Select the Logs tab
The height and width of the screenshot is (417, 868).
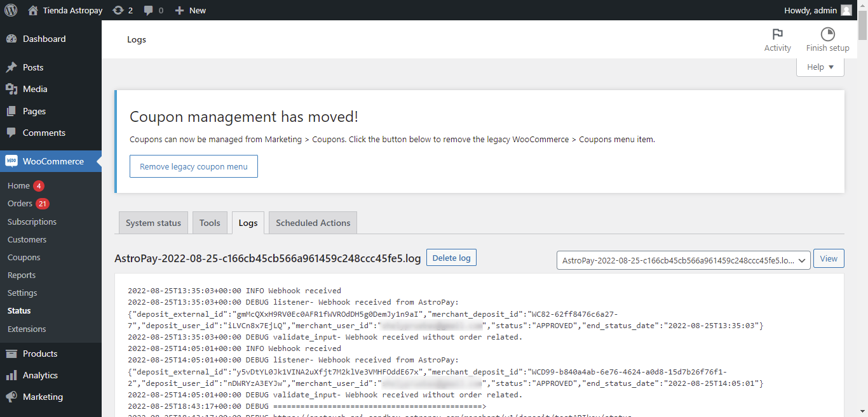point(248,223)
